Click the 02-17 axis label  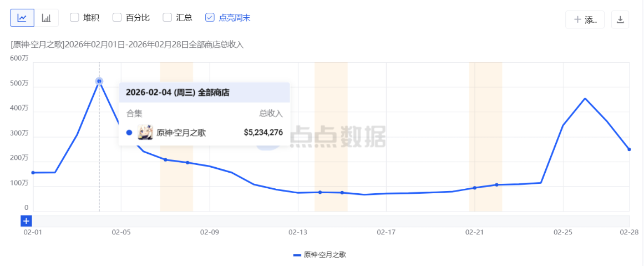pyautogui.click(x=386, y=232)
